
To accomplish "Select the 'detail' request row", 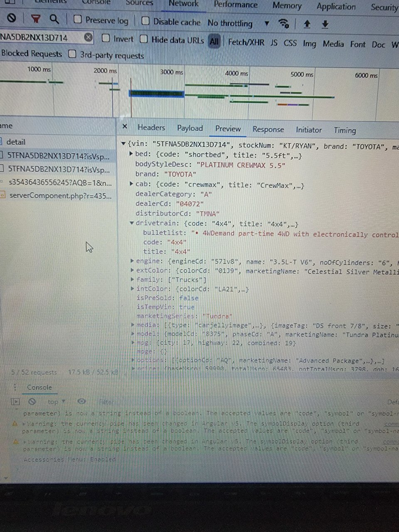I will pyautogui.click(x=58, y=142).
